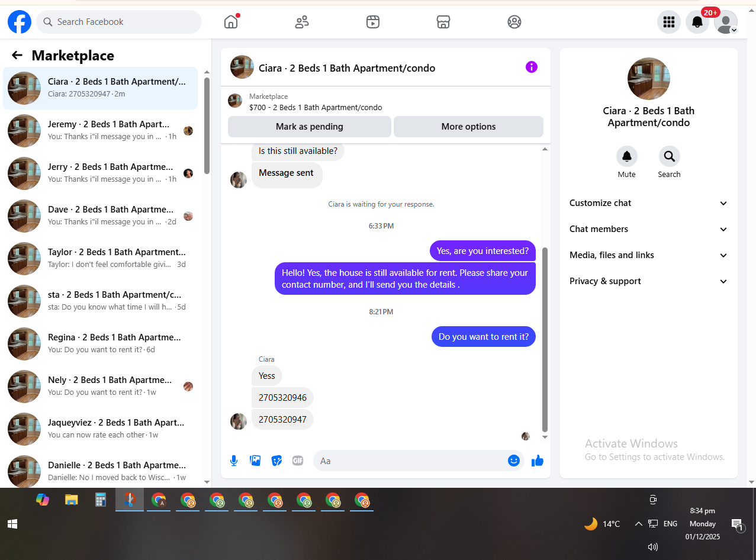Click the chat title Ciara · 2 Beds 1 Bath
The height and width of the screenshot is (560, 756).
(x=347, y=68)
